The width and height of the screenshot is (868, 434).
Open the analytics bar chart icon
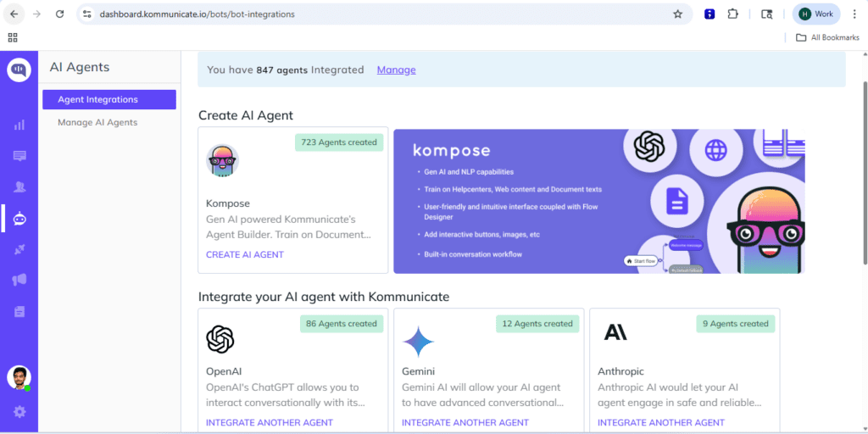coord(19,125)
